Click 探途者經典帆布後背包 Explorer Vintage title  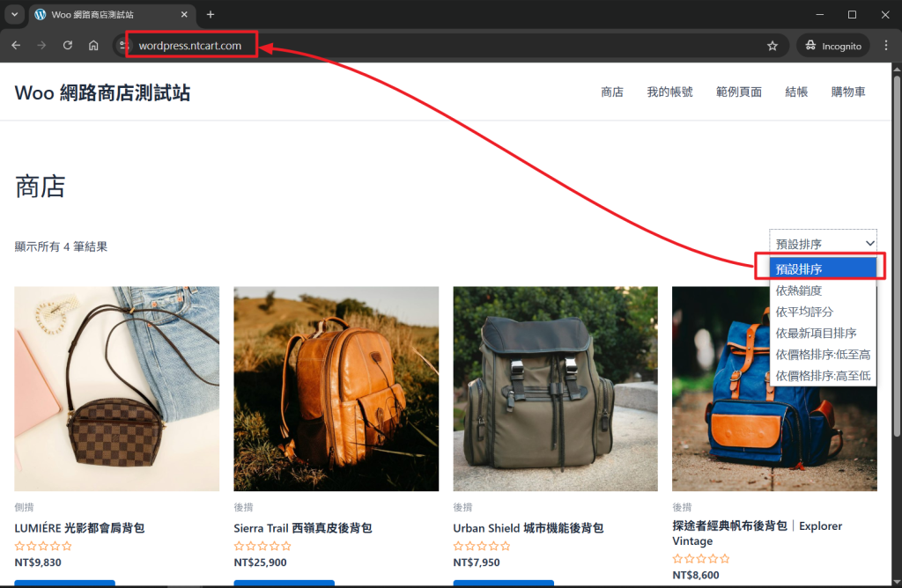[x=757, y=533]
